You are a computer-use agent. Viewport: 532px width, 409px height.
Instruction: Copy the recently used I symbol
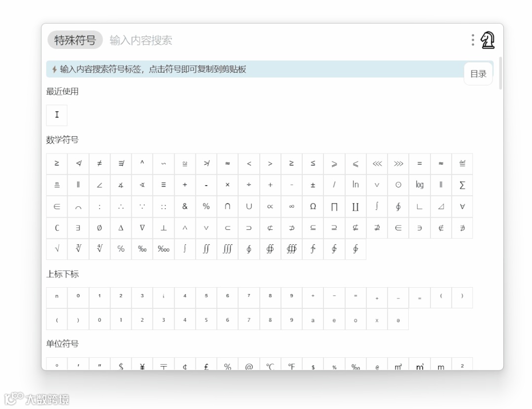coord(57,115)
